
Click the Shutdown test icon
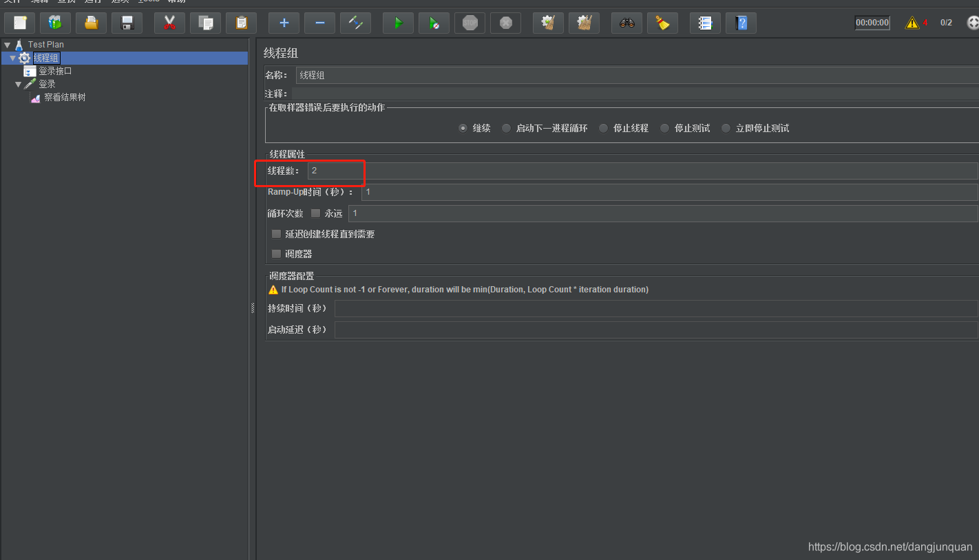coord(506,23)
